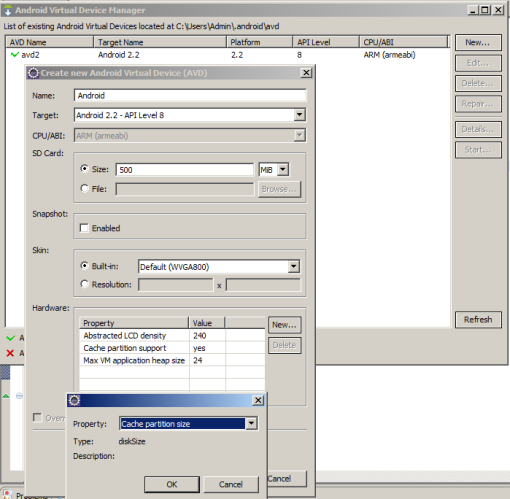Image resolution: width=510 pixels, height=499 pixels.
Task: Select the Max VM application heap size row
Action: (x=172, y=360)
